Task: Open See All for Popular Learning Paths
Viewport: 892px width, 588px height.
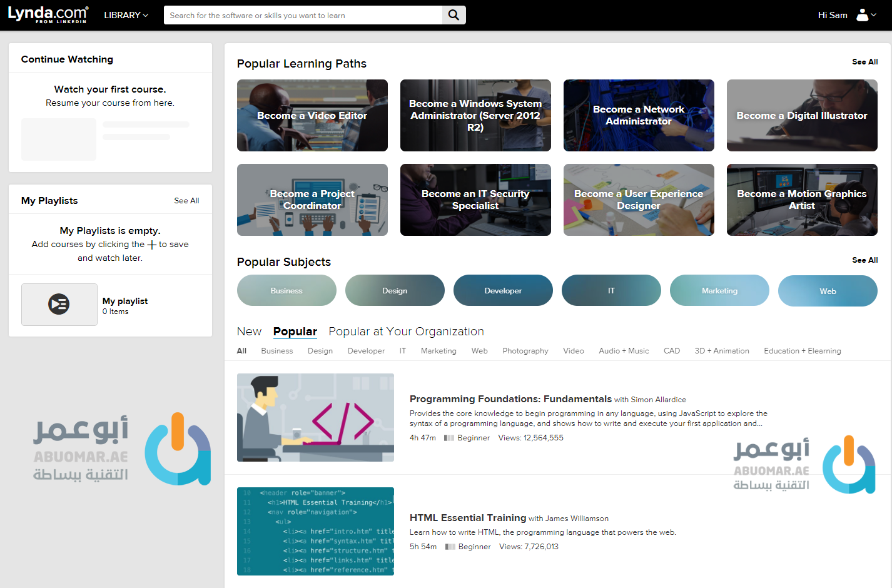Action: 864,62
